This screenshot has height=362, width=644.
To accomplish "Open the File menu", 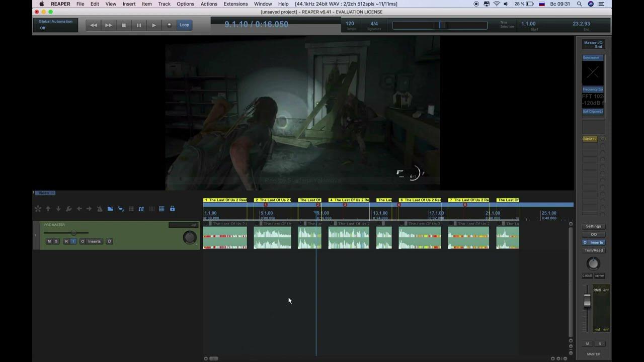I will click(x=80, y=4).
